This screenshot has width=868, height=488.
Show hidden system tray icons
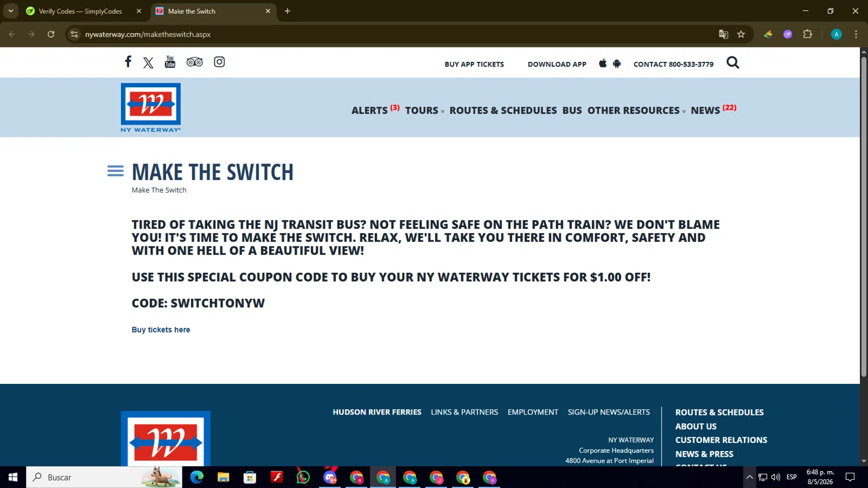[x=749, y=477]
